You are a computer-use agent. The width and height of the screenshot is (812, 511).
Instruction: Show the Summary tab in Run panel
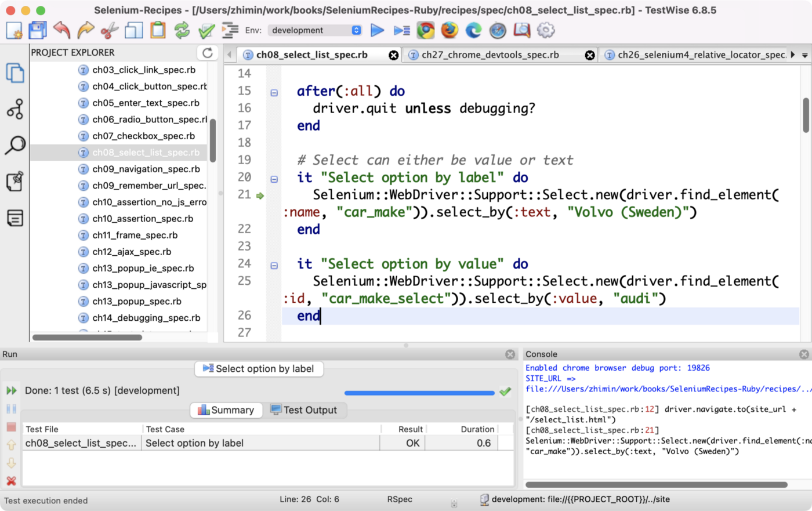click(x=226, y=410)
